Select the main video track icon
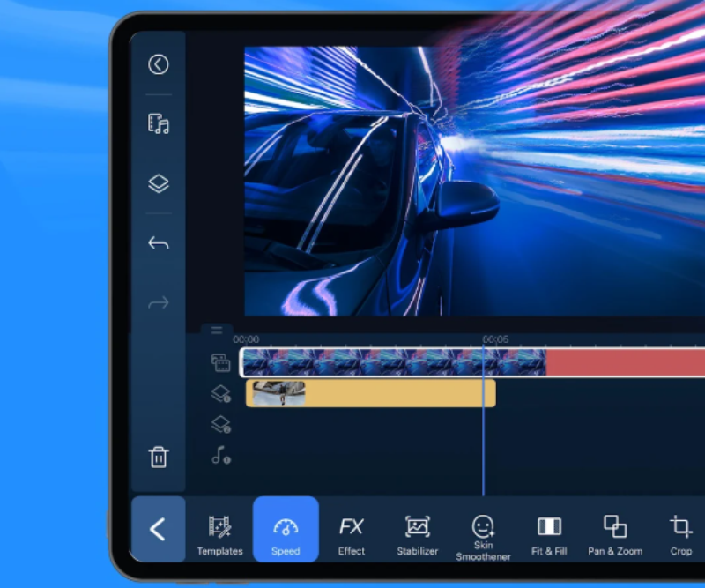Screen dimensions: 705x588 [x=221, y=362]
